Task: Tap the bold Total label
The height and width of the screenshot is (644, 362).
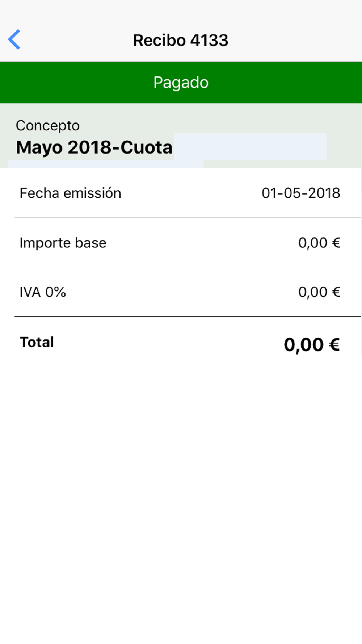Action: (x=37, y=342)
